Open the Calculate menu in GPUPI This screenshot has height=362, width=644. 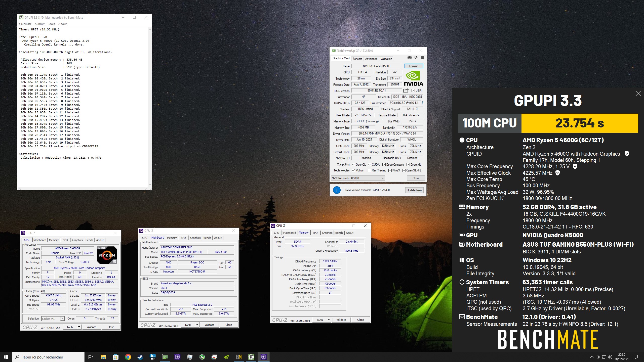pyautogui.click(x=25, y=24)
